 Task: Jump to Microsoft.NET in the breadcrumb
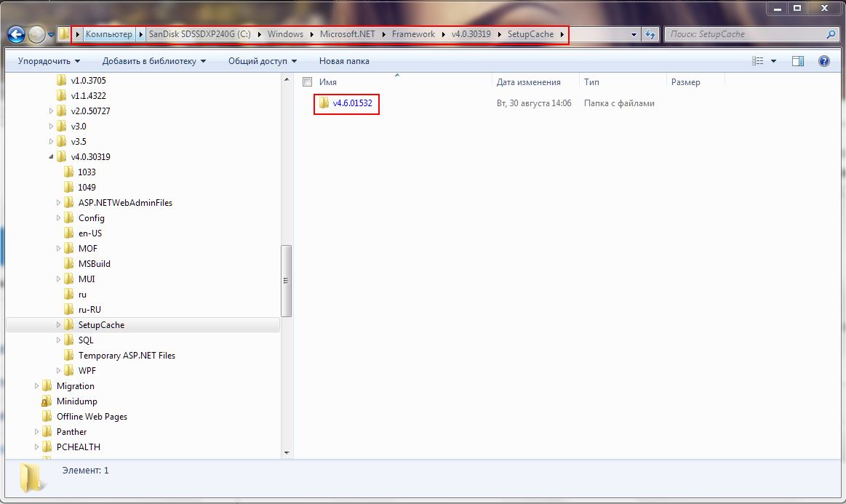348,34
